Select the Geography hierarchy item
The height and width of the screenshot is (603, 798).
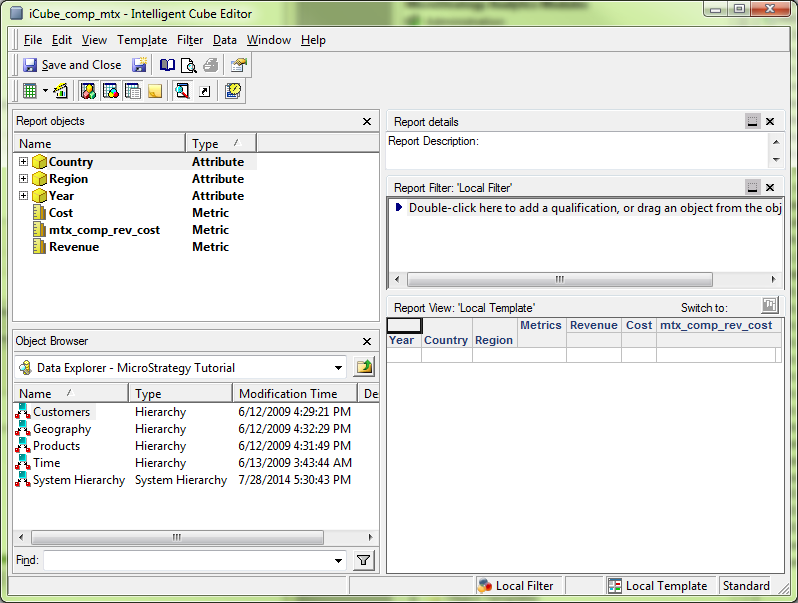coord(61,429)
